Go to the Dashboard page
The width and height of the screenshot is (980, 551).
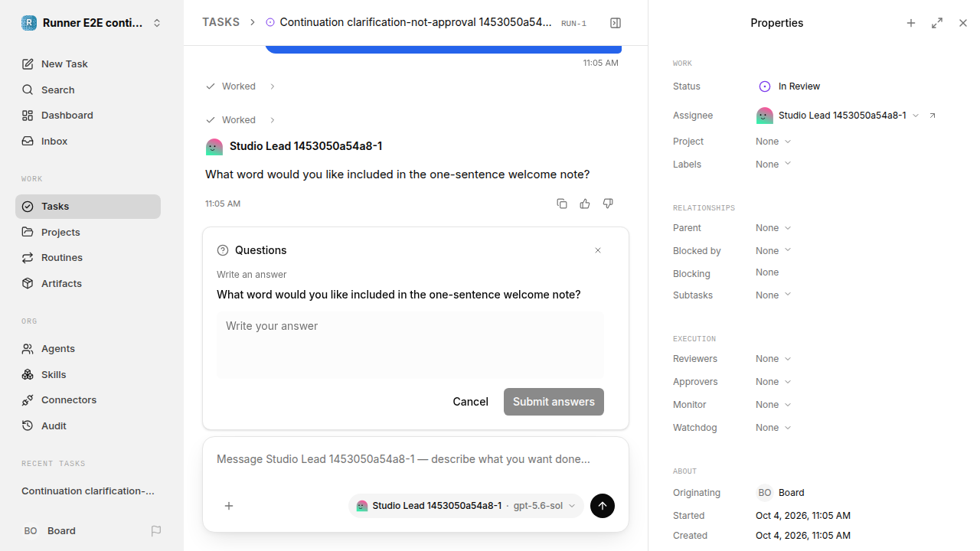88,116
